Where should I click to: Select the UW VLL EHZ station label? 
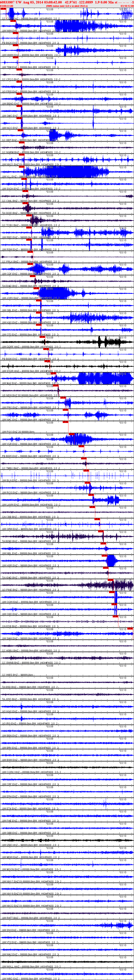[x=30, y=177]
